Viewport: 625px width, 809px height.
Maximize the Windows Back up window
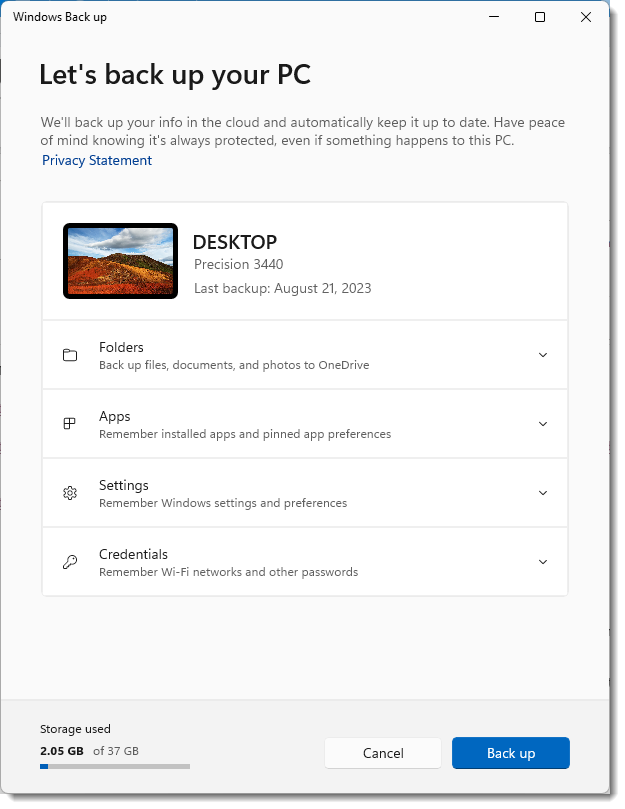(539, 17)
